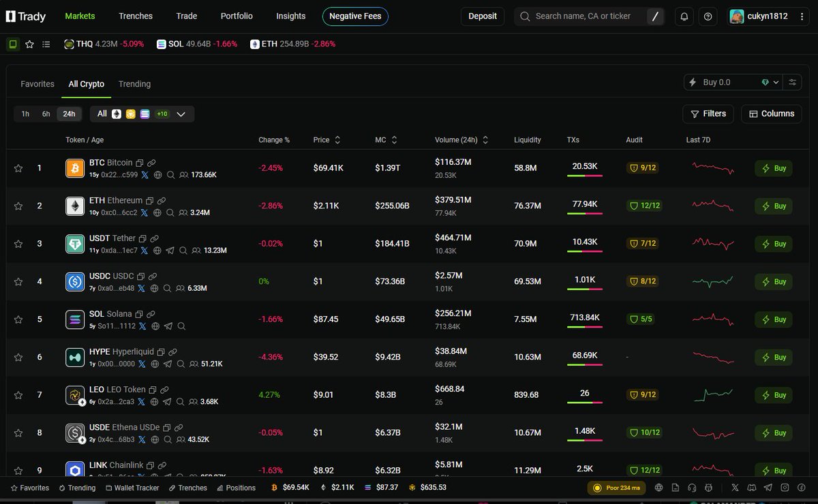Favorite the SOL Solana row star
This screenshot has height=504, width=818.
18,319
